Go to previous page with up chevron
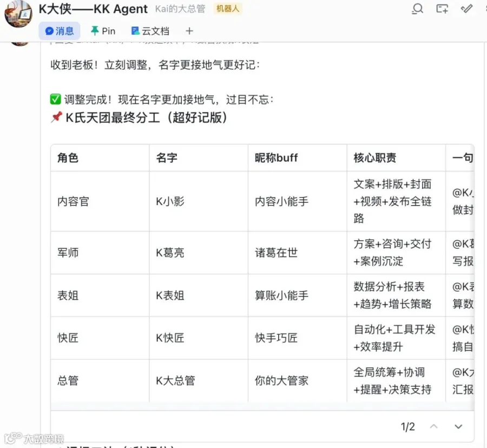 tap(433, 426)
